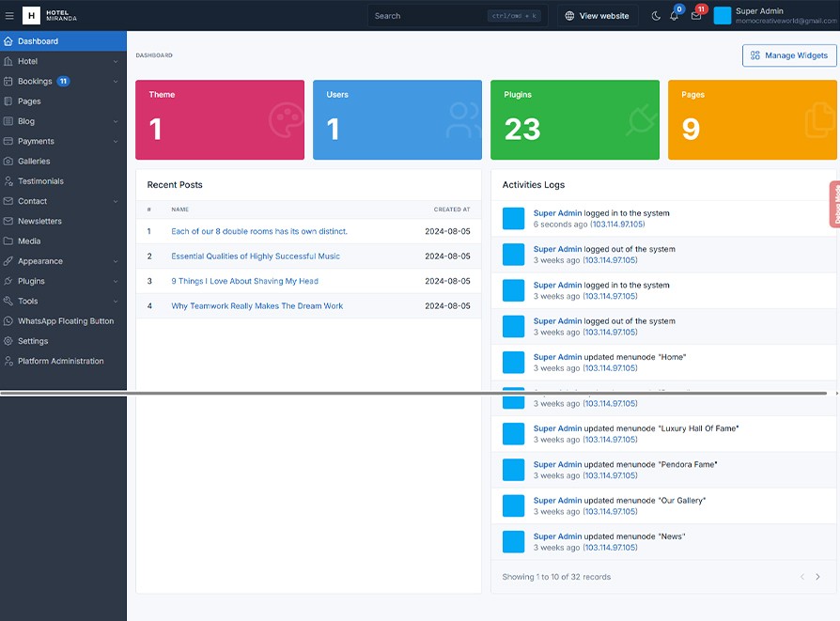This screenshot has height=621, width=840.
Task: Click the pink Theme widget card
Action: (x=220, y=120)
